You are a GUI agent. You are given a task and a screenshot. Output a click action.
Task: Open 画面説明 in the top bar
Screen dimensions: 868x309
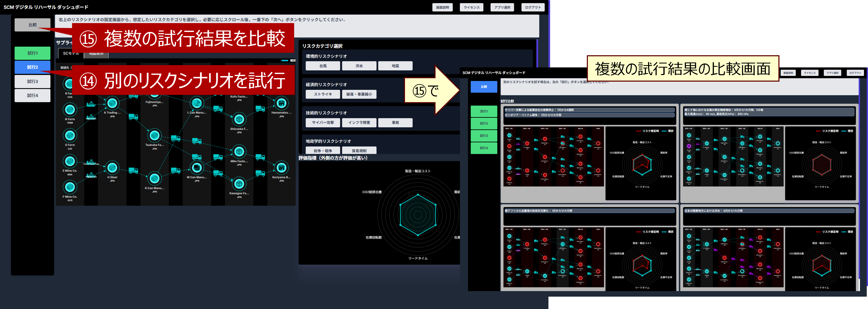tap(442, 7)
